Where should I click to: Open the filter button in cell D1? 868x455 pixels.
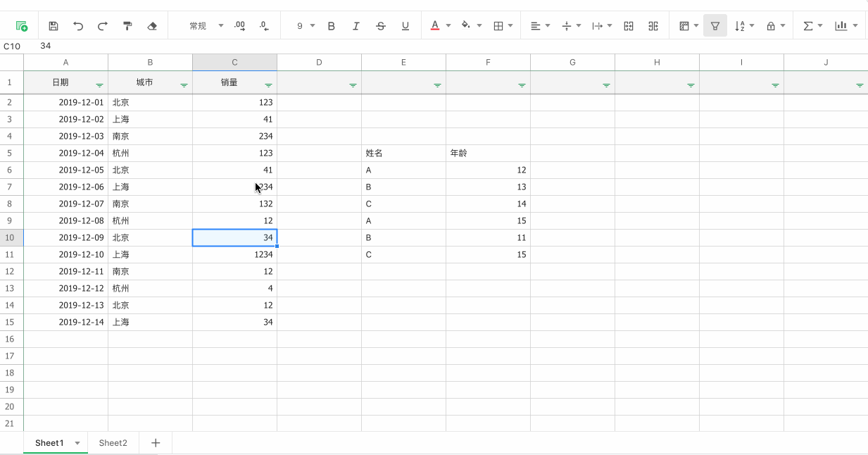(x=353, y=85)
